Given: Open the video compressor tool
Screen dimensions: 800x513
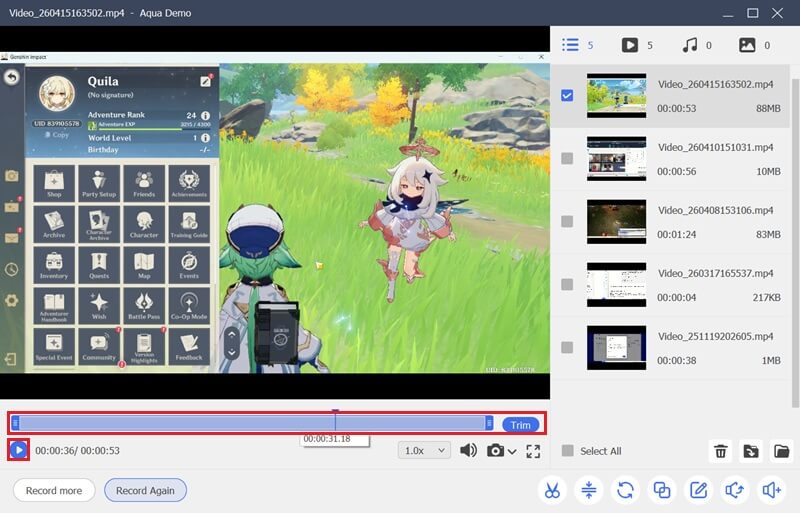Looking at the screenshot, I should [x=589, y=490].
